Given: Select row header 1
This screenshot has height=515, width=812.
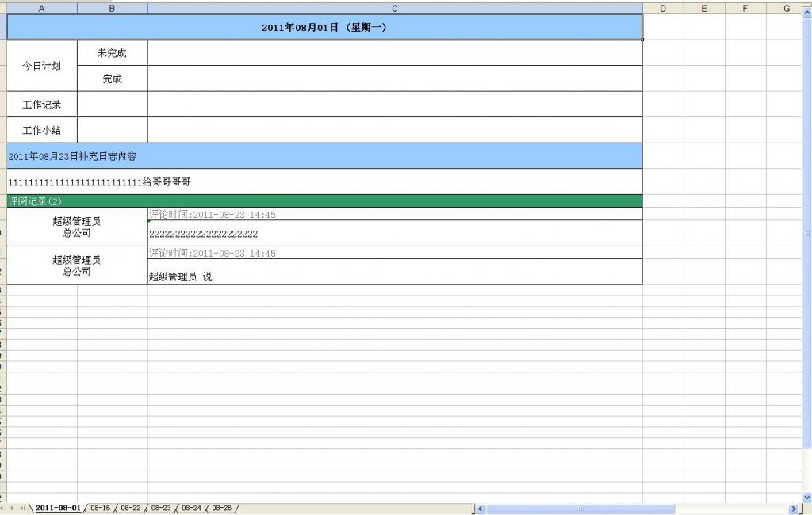Looking at the screenshot, I should (3, 26).
